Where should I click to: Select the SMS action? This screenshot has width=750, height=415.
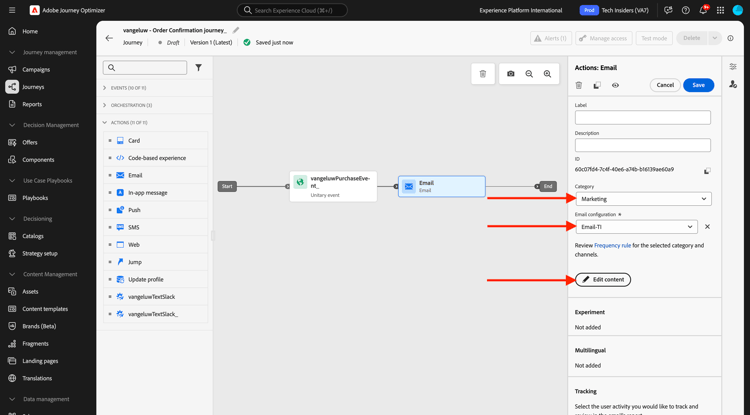click(x=156, y=227)
